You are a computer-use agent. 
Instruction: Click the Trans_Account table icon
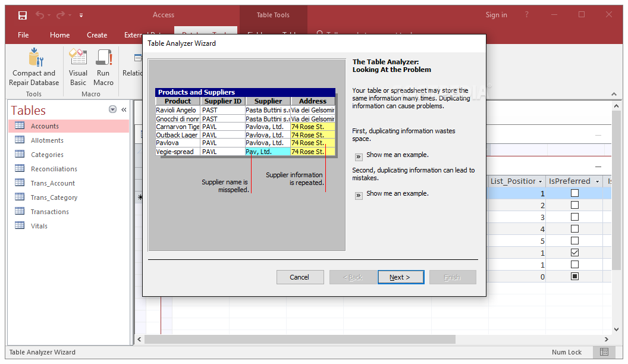pyautogui.click(x=20, y=183)
